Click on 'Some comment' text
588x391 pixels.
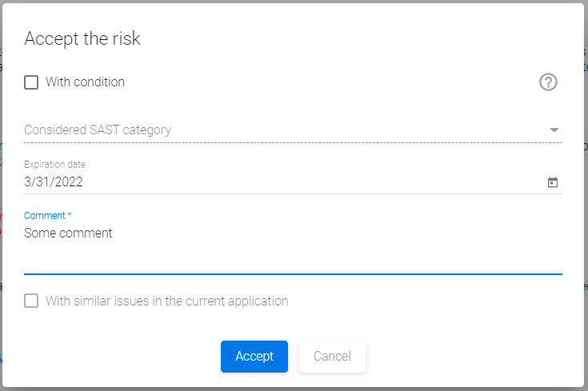click(68, 233)
